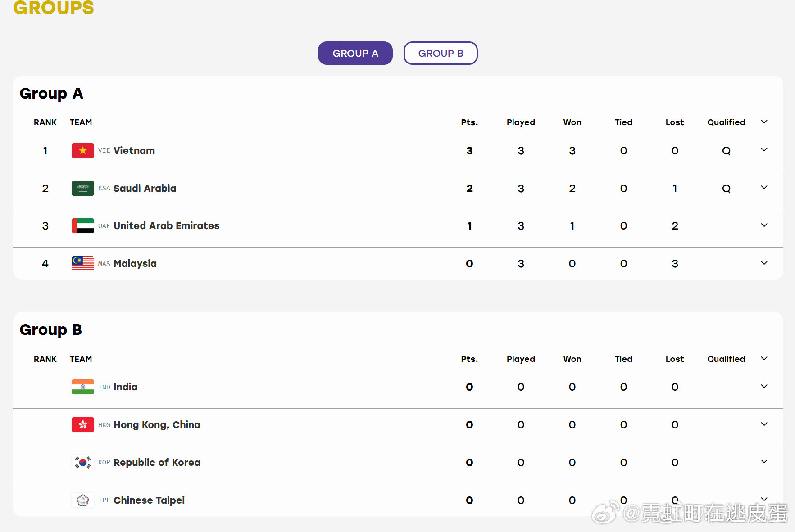This screenshot has width=795, height=532.
Task: Switch to the GROUP A tab
Action: coord(355,53)
